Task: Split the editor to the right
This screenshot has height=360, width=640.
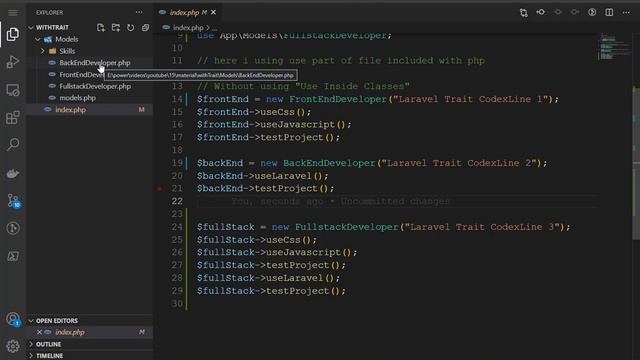Action: (609, 12)
